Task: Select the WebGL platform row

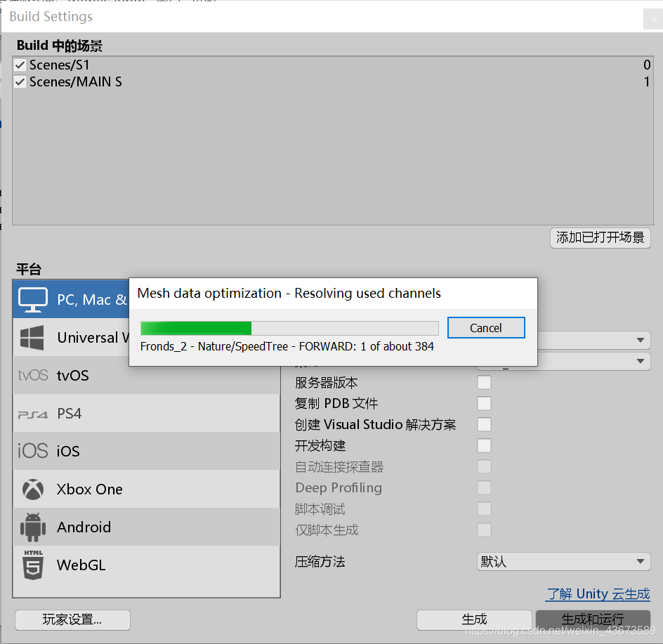Action: coord(146,565)
